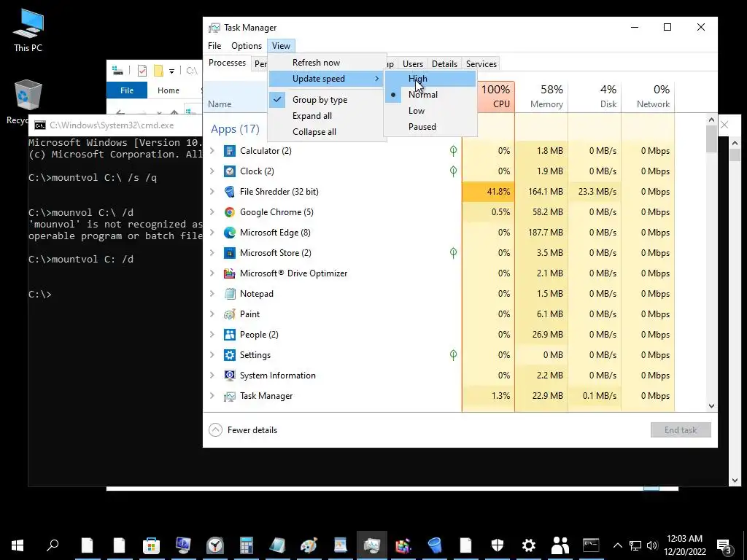Open the Quick Access Toolbar dropdown in File Explorer

(x=171, y=71)
